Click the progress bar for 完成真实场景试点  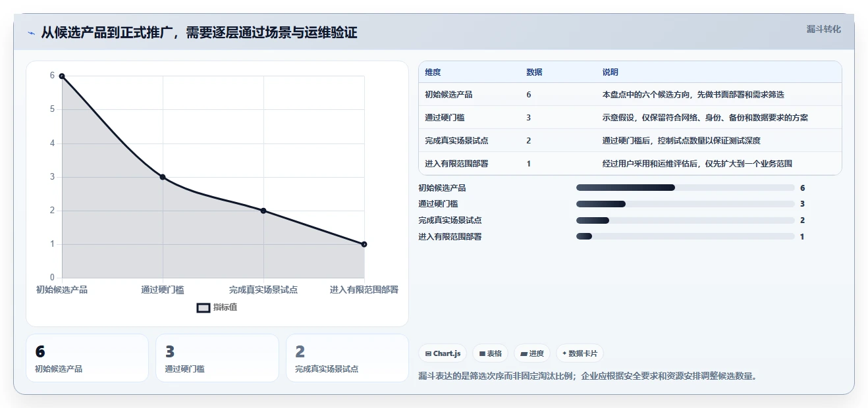(686, 220)
